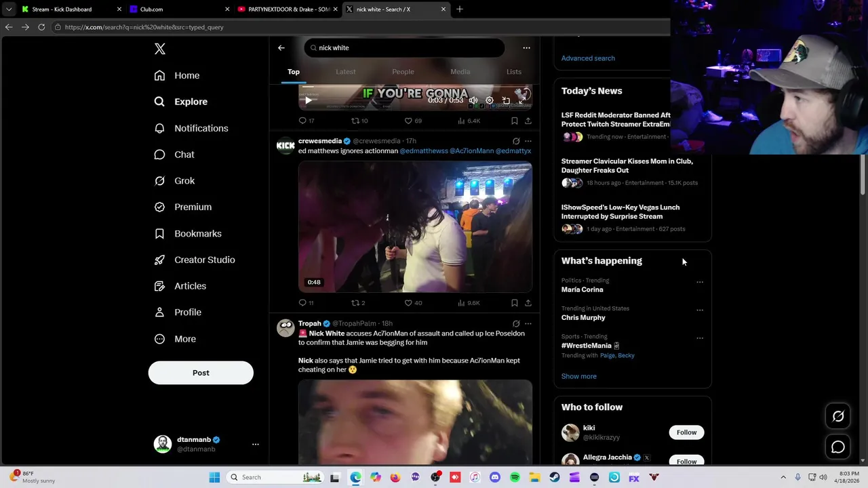Go back using search page arrow

click(x=281, y=47)
